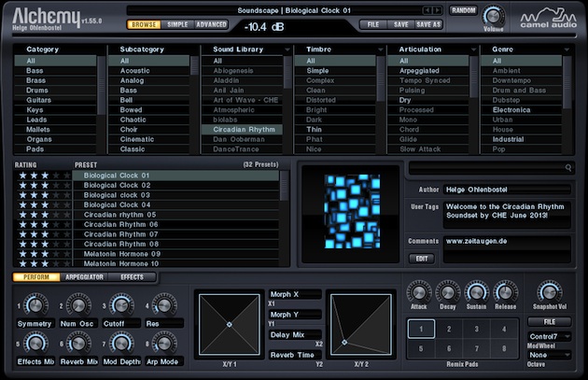Select remix pad 6
The height and width of the screenshot is (380, 588).
(449, 348)
